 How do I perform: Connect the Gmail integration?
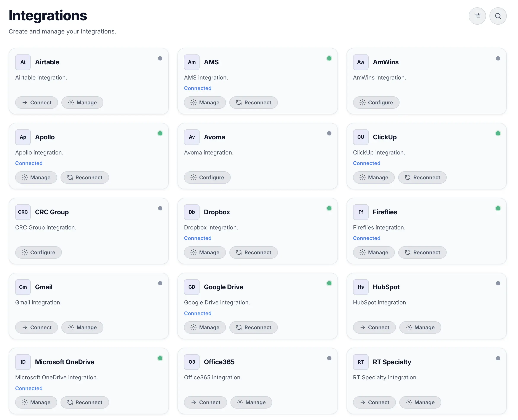36,327
